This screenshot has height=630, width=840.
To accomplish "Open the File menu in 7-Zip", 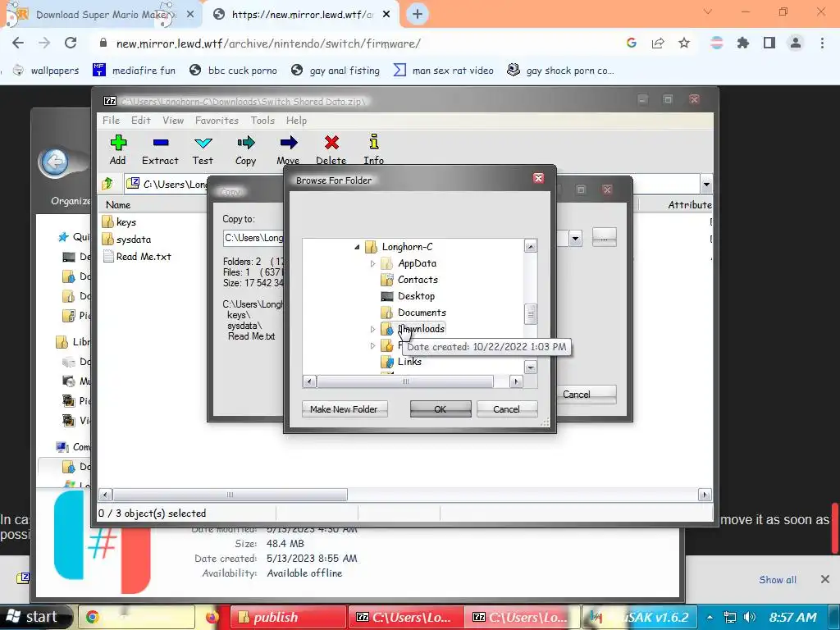I will [x=112, y=121].
